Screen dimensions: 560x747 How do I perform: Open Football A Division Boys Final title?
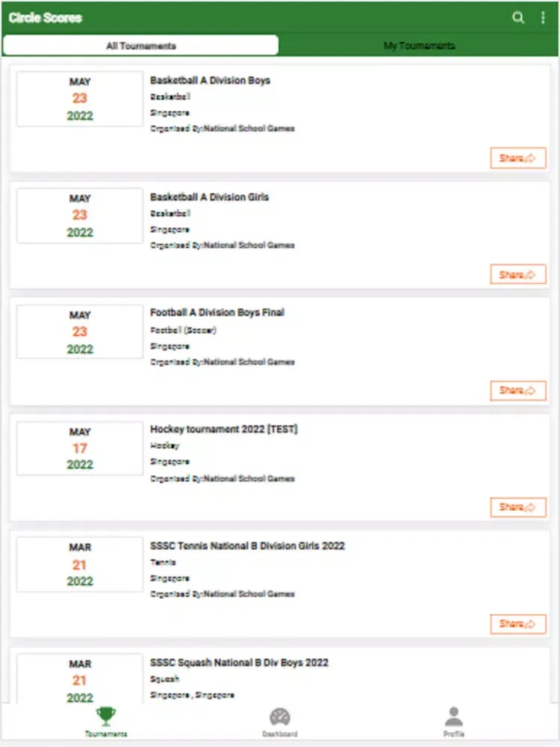coord(217,312)
